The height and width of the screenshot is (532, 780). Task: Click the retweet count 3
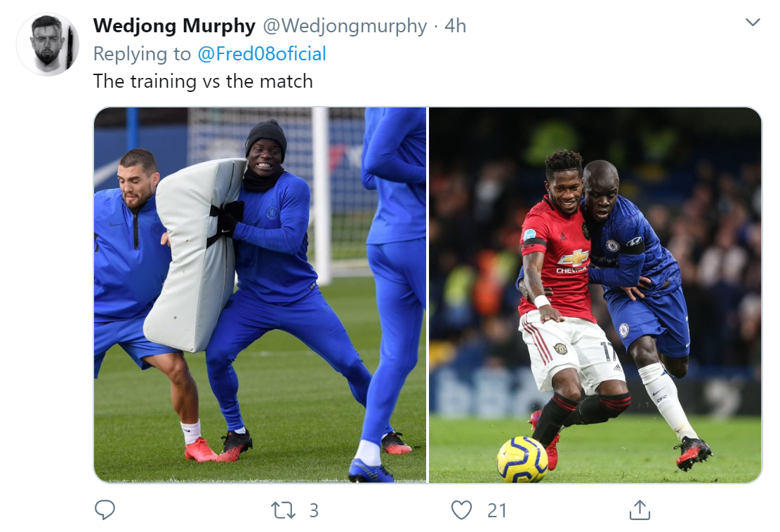[x=314, y=511]
